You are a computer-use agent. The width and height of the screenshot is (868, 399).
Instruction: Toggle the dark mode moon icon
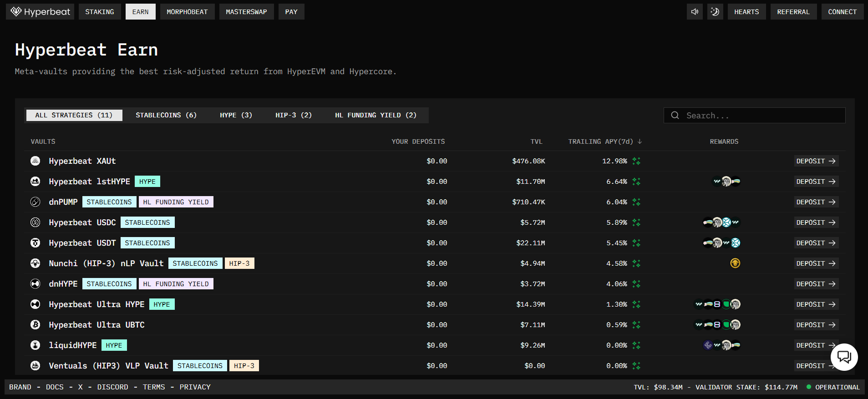715,12
